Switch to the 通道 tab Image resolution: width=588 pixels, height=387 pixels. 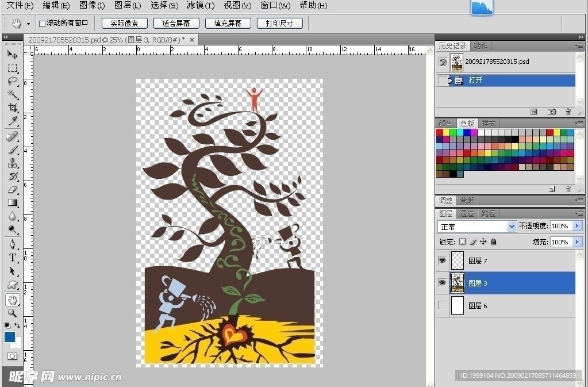click(467, 213)
